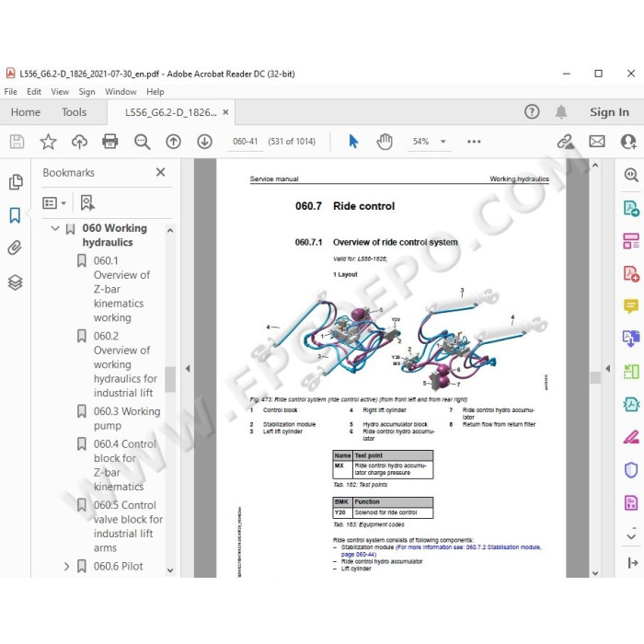644x644 pixels.
Task: Open the Sign menu
Action: 86,92
